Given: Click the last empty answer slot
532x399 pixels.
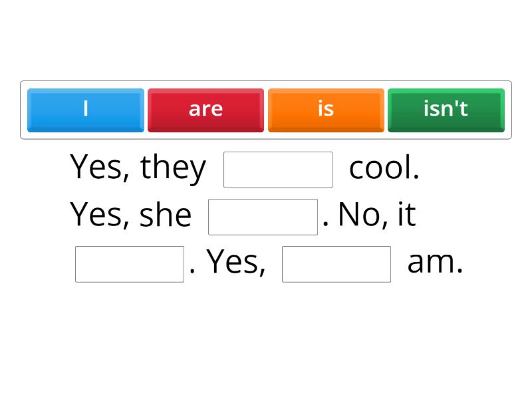Looking at the screenshot, I should (336, 264).
